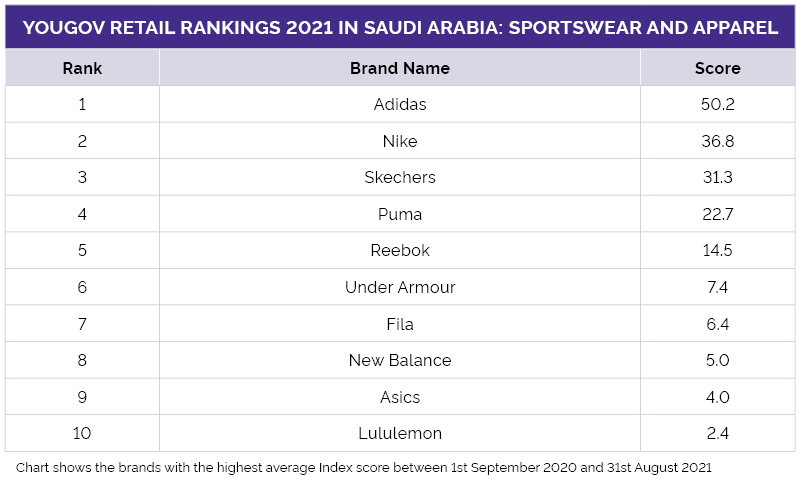800x487 pixels.
Task: Click the Puma brand cell
Action: coord(400,214)
